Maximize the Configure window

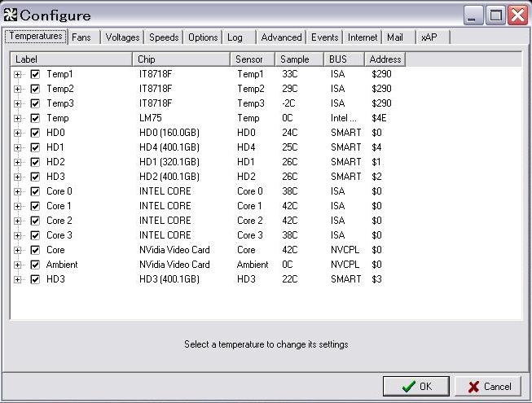(495, 15)
